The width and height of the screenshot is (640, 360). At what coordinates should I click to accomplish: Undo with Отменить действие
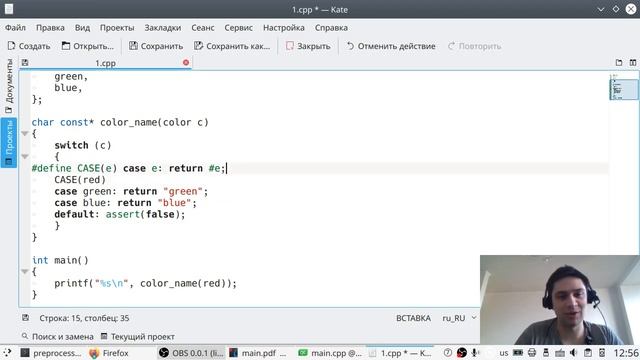(x=391, y=46)
